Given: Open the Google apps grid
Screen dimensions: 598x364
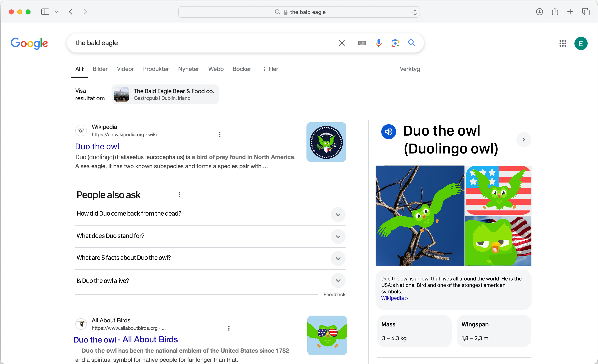Looking at the screenshot, I should point(562,43).
